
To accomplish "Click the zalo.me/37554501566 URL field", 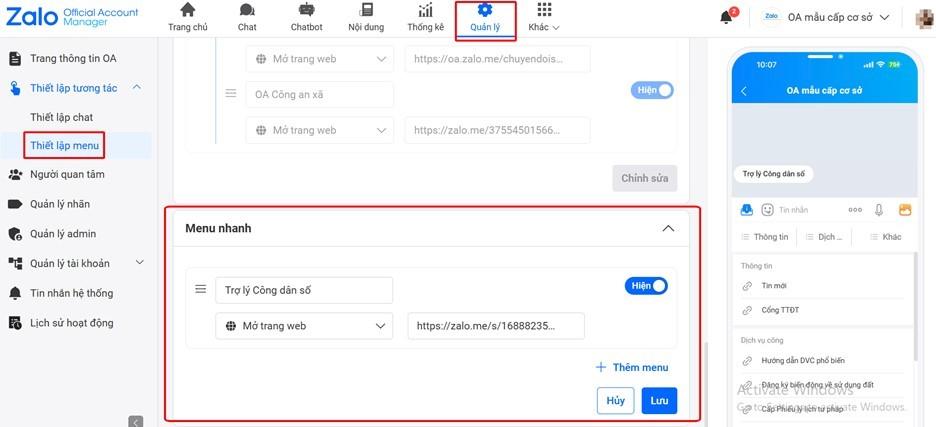I will [x=497, y=130].
